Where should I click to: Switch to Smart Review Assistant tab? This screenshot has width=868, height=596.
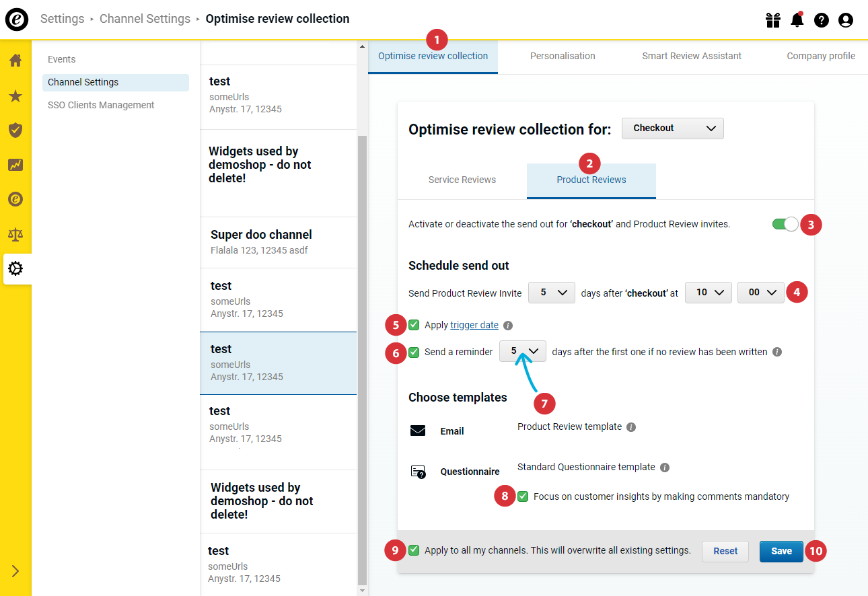tap(692, 57)
